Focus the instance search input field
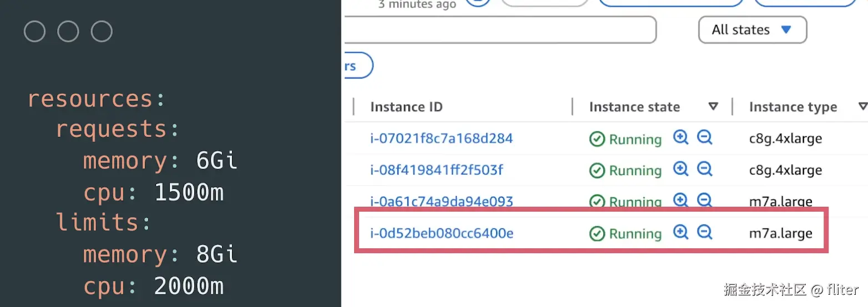Viewport: 868px width, 307px height. tap(499, 30)
